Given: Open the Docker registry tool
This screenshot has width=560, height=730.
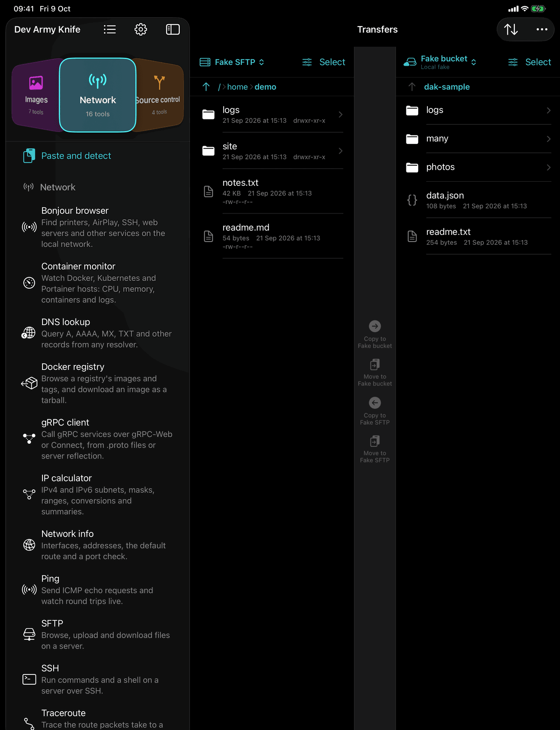Looking at the screenshot, I should [x=98, y=383].
